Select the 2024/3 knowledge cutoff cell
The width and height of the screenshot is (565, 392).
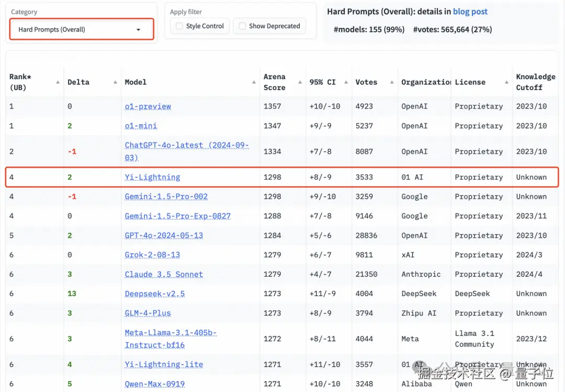529,255
